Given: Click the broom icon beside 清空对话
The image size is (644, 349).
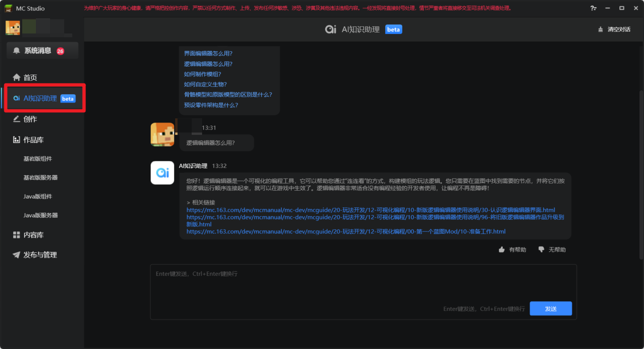Looking at the screenshot, I should (x=601, y=29).
